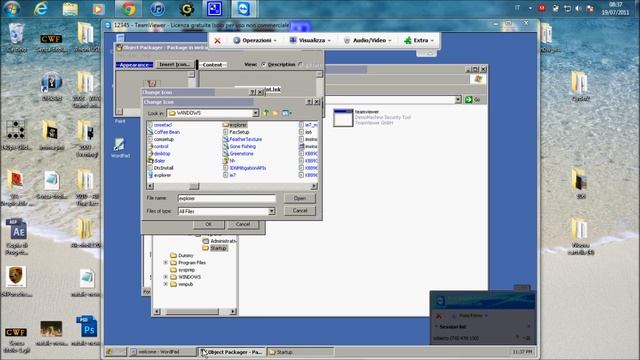Open the Audio/Video menu
640x360 pixels.
[368, 40]
